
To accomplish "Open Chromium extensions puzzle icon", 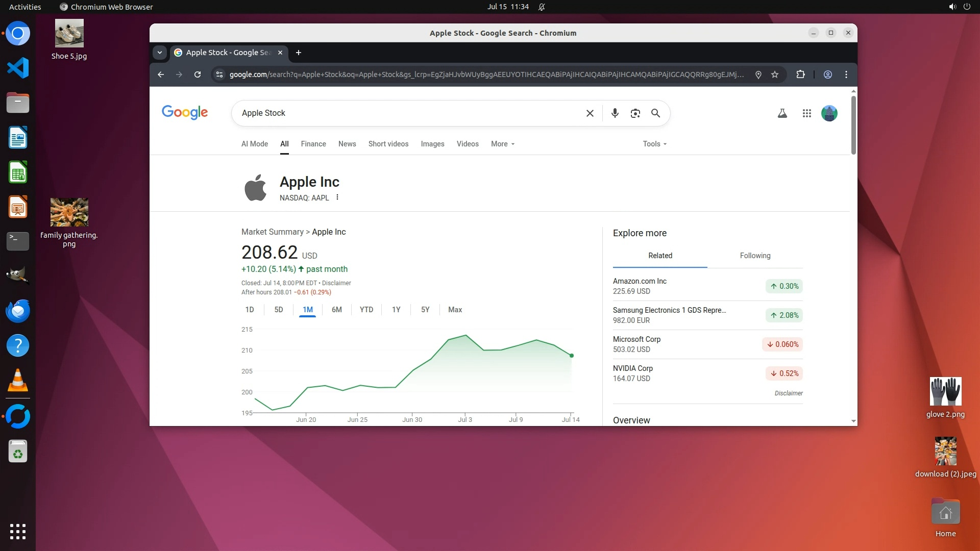I will click(x=800, y=74).
